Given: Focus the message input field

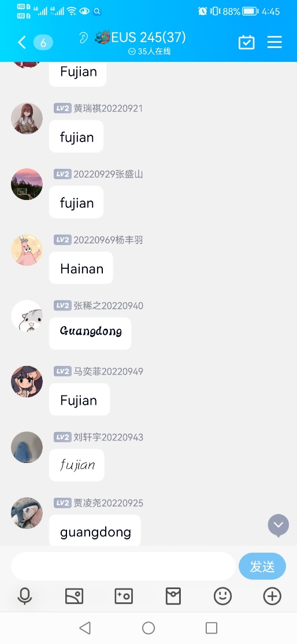Looking at the screenshot, I should click(123, 567).
